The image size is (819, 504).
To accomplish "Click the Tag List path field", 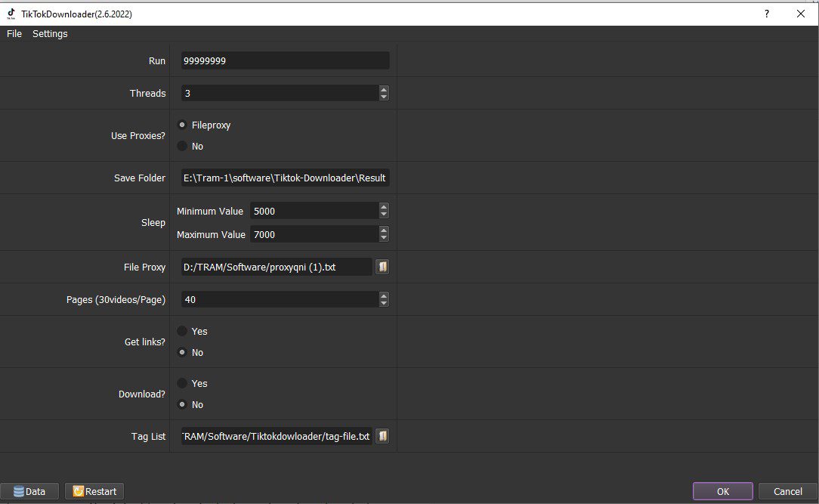I will pos(277,436).
